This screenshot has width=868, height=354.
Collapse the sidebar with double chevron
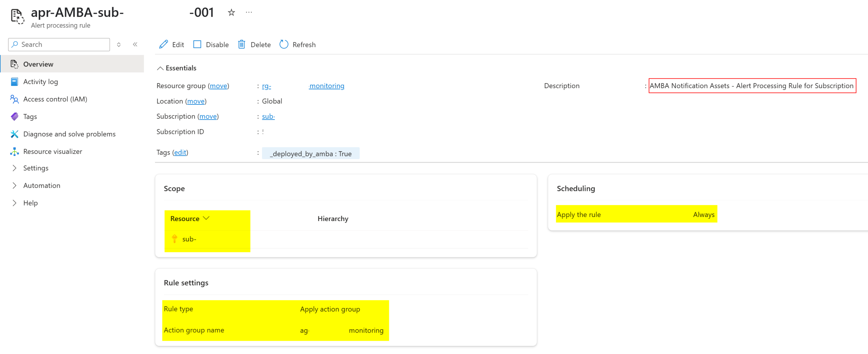[135, 44]
